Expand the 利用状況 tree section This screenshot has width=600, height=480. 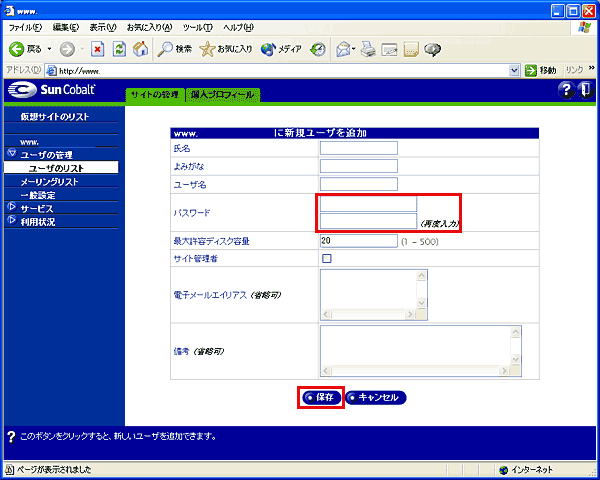11,221
